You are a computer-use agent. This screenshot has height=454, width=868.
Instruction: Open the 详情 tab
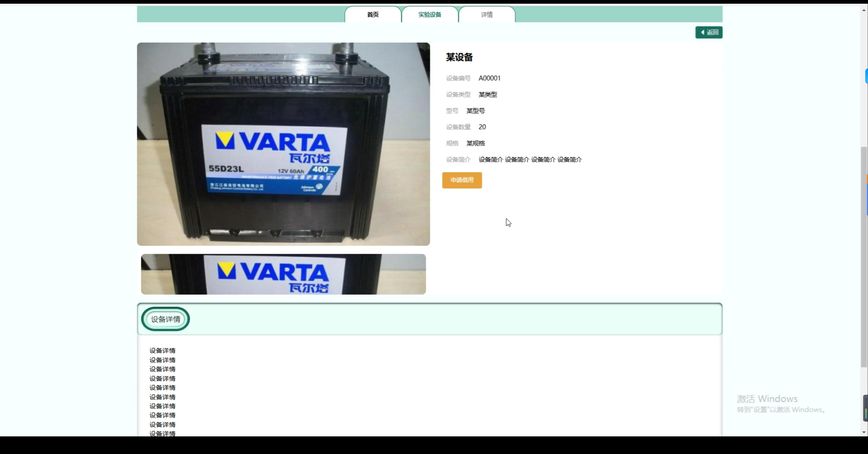pyautogui.click(x=486, y=15)
